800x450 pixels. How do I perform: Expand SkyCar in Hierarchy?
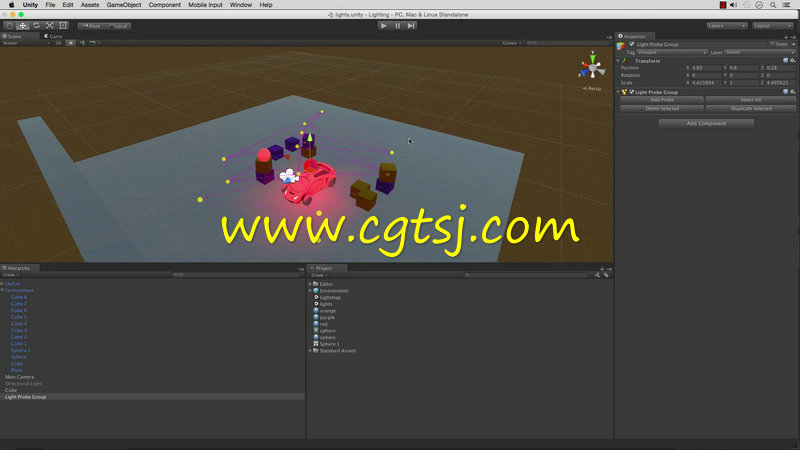[x=2, y=284]
